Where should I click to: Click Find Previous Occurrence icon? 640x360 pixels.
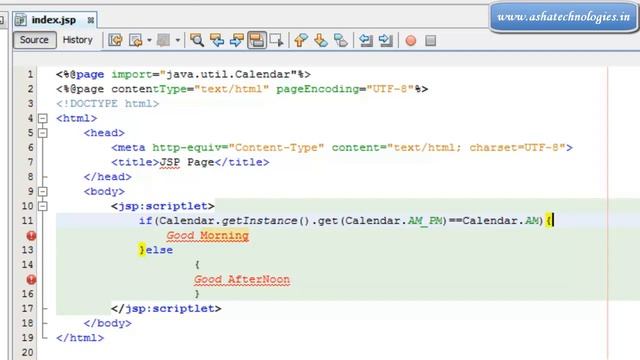point(217,40)
